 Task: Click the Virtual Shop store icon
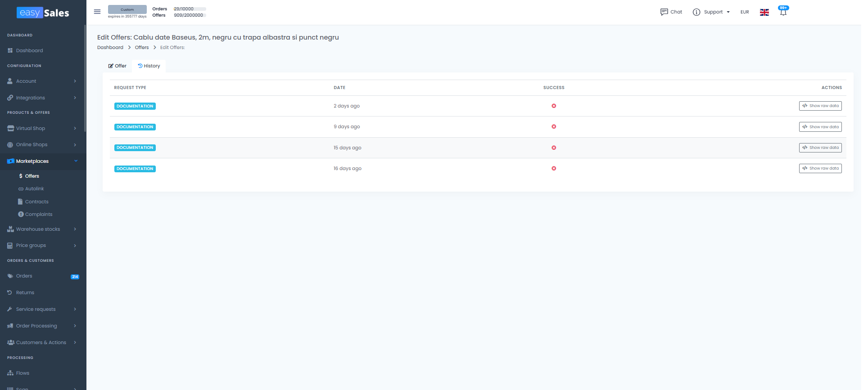(10, 128)
